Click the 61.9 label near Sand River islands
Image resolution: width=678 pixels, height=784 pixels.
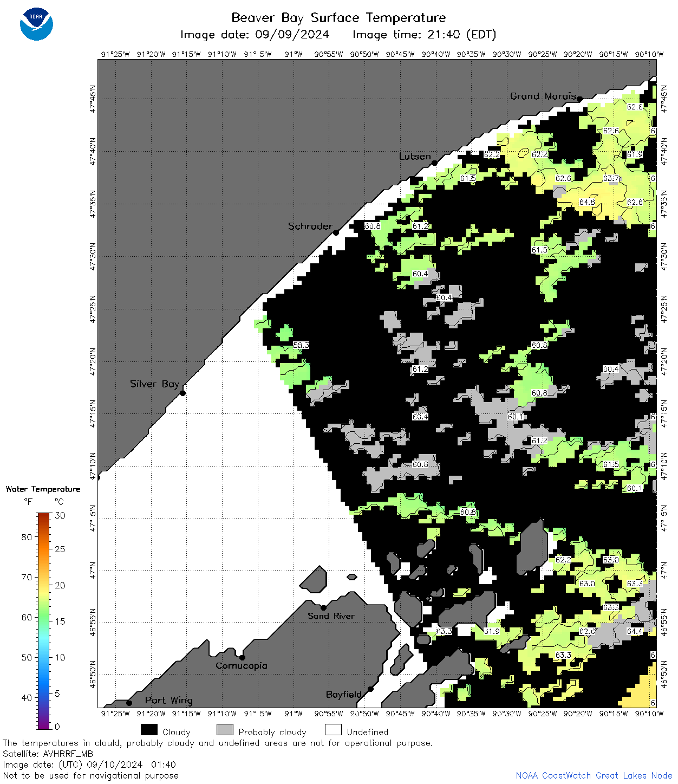[492, 631]
